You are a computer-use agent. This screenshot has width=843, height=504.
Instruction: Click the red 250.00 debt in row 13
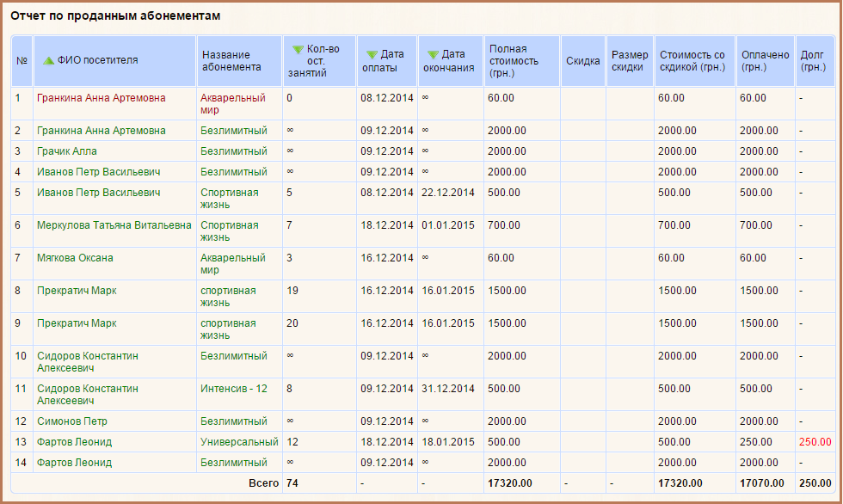[x=815, y=442]
